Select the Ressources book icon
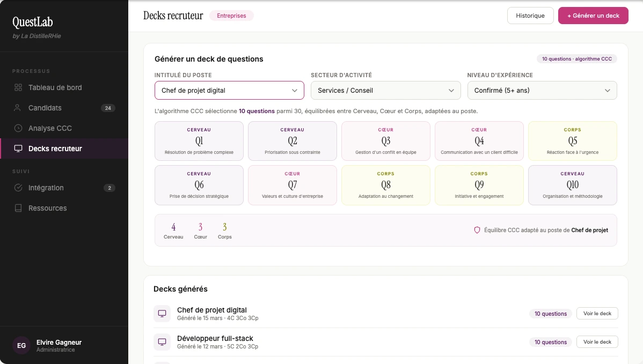The height and width of the screenshot is (364, 643). [x=19, y=208]
